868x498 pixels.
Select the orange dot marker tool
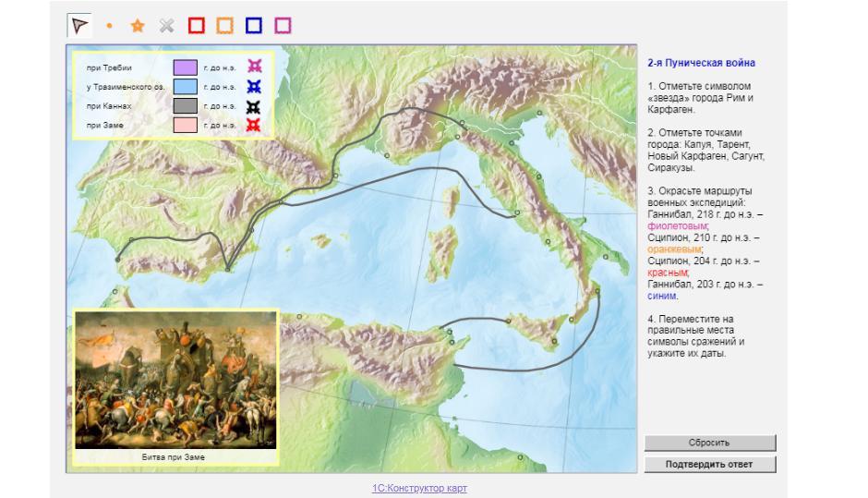[109, 26]
